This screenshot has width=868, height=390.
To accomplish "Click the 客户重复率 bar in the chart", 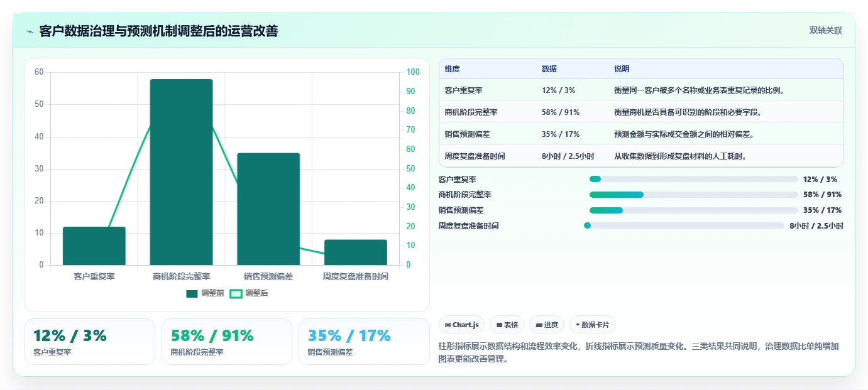I will tap(94, 246).
